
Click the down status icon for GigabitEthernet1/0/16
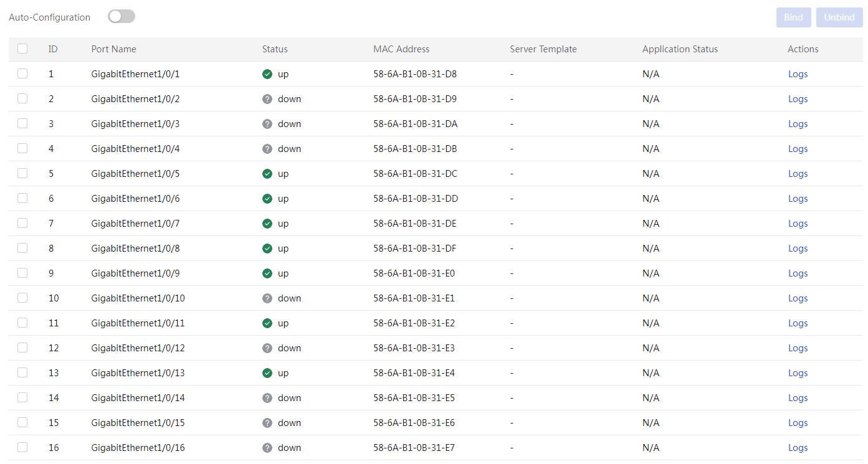pyautogui.click(x=267, y=448)
